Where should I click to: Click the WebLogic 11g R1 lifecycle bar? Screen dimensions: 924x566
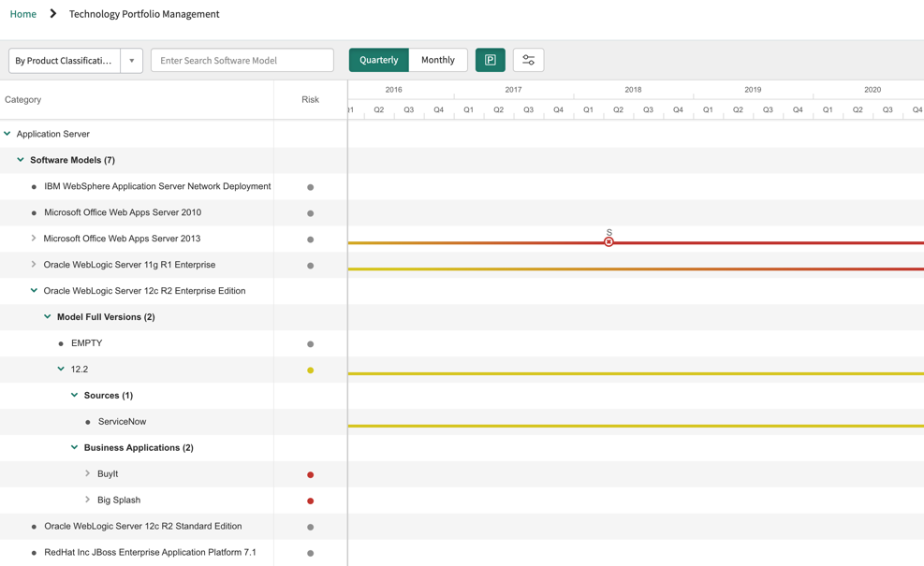[636, 269]
